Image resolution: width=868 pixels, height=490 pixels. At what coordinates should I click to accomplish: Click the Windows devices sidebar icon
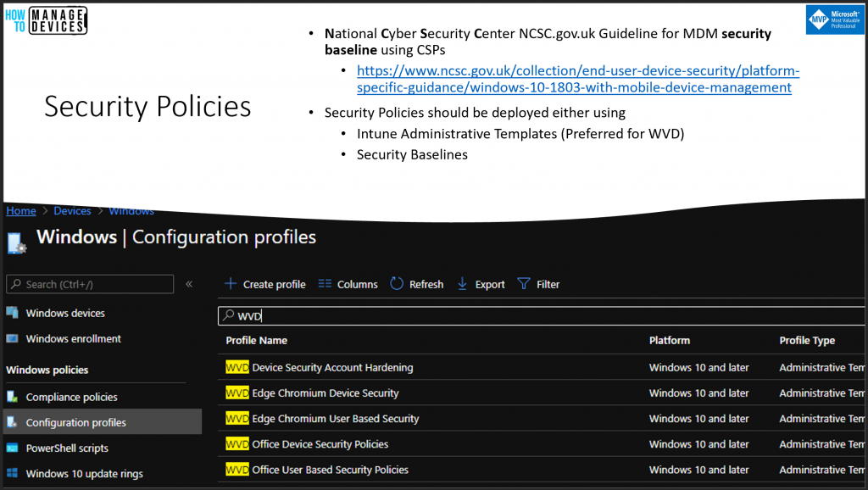click(12, 313)
